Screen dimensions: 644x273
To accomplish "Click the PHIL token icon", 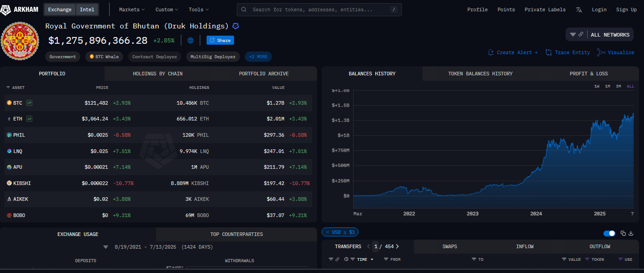I will coord(9,135).
